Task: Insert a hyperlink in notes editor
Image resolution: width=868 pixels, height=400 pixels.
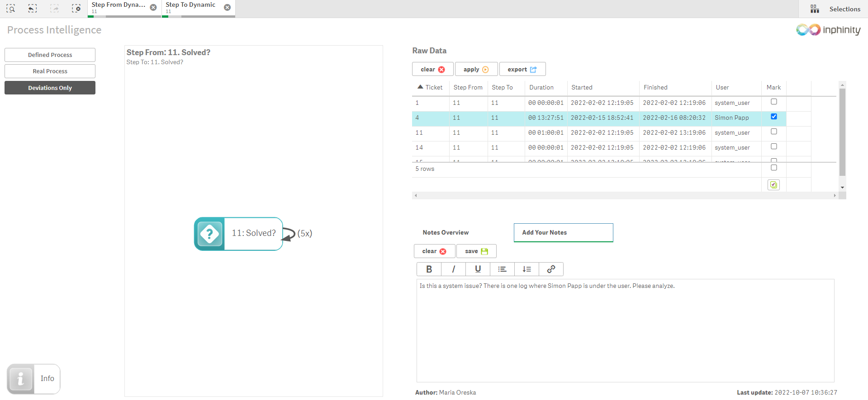Action: pos(551,269)
